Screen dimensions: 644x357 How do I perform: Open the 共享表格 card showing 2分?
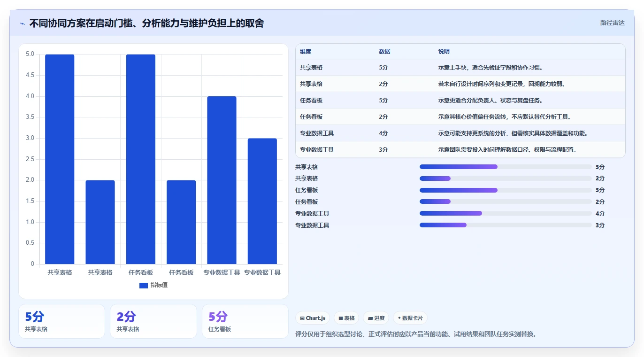click(x=153, y=321)
